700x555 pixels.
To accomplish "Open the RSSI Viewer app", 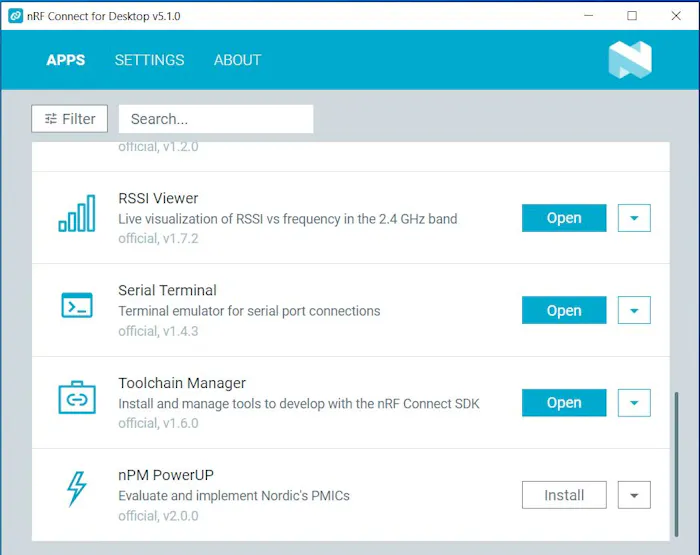I will coord(564,218).
